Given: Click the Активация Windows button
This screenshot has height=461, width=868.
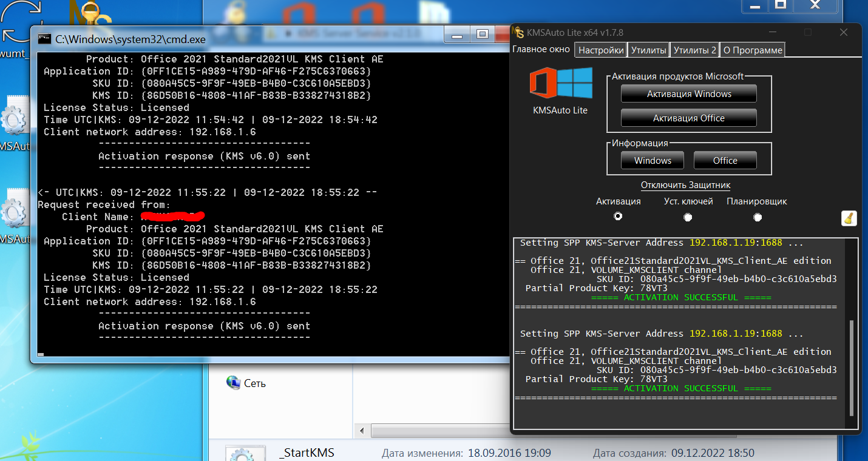Looking at the screenshot, I should pyautogui.click(x=689, y=94).
